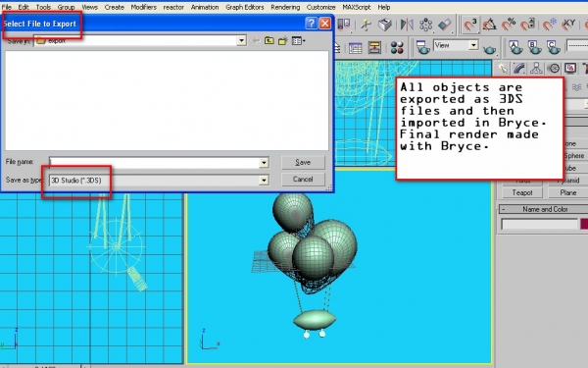Click the plug-in keyboard shortcut toggle icon

click(384, 26)
